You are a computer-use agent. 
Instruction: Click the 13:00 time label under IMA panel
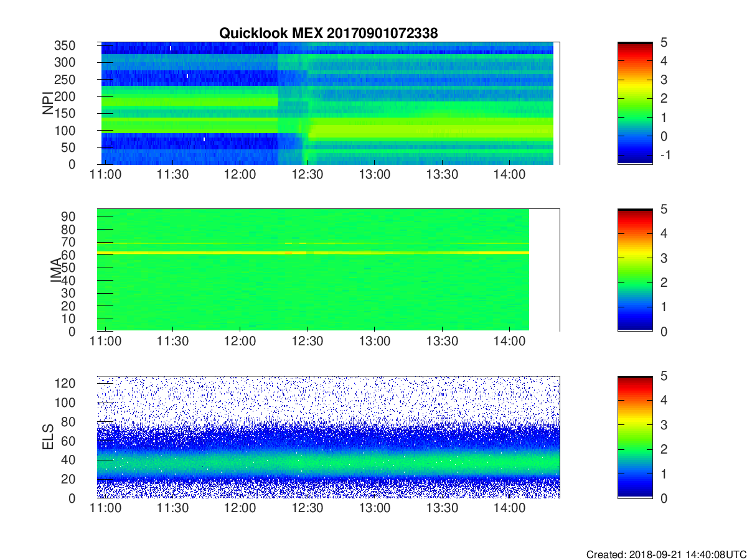[x=375, y=342]
